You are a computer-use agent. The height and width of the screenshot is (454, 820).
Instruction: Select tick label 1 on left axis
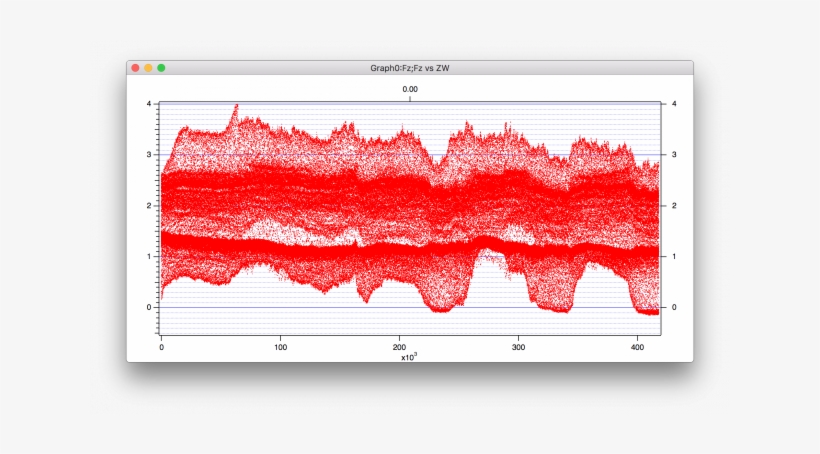pos(149,257)
